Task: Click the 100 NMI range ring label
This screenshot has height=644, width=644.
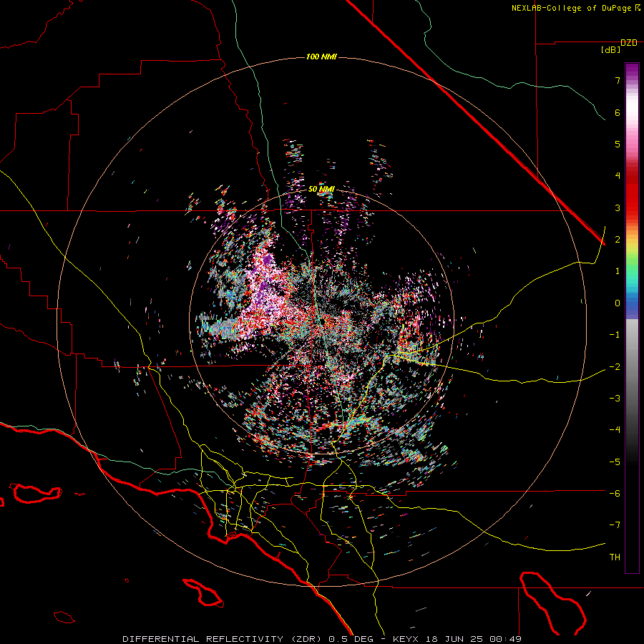Action: pyautogui.click(x=321, y=57)
